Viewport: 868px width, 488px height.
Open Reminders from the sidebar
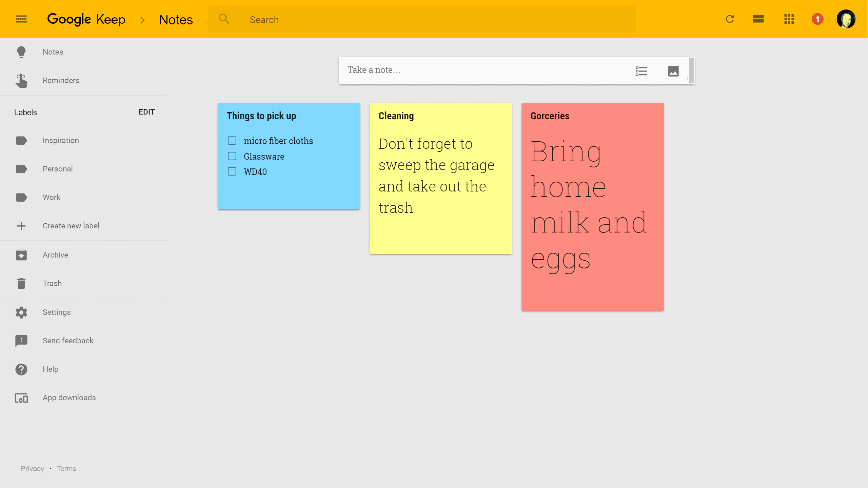(61, 80)
